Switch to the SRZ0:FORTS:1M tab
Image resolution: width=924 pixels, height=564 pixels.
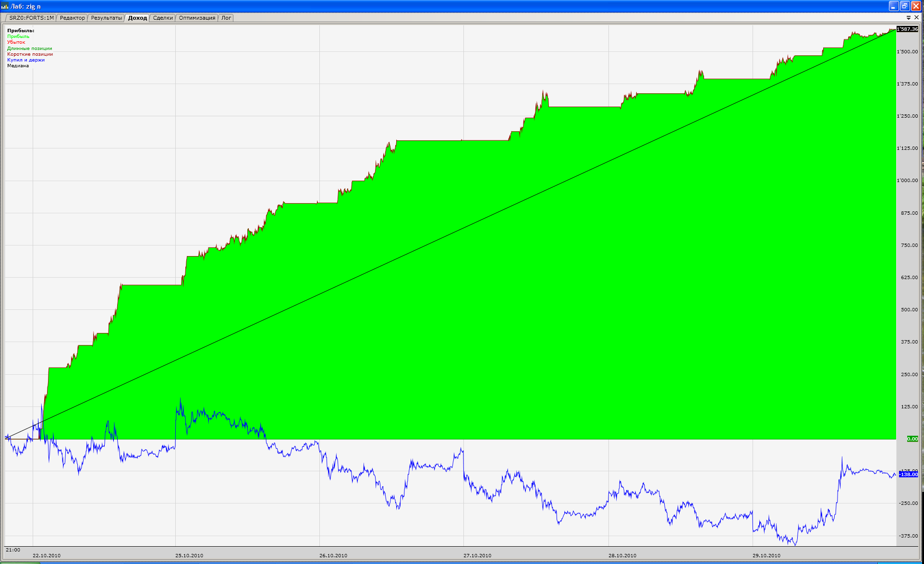tap(31, 18)
